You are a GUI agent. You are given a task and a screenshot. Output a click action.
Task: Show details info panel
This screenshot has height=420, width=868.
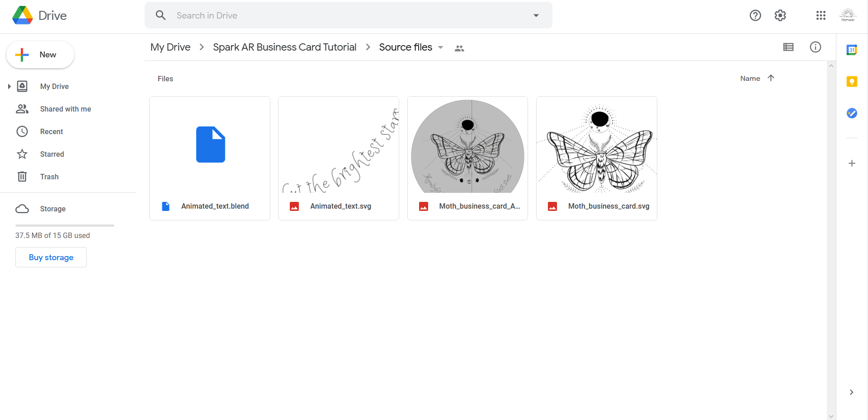tap(816, 47)
